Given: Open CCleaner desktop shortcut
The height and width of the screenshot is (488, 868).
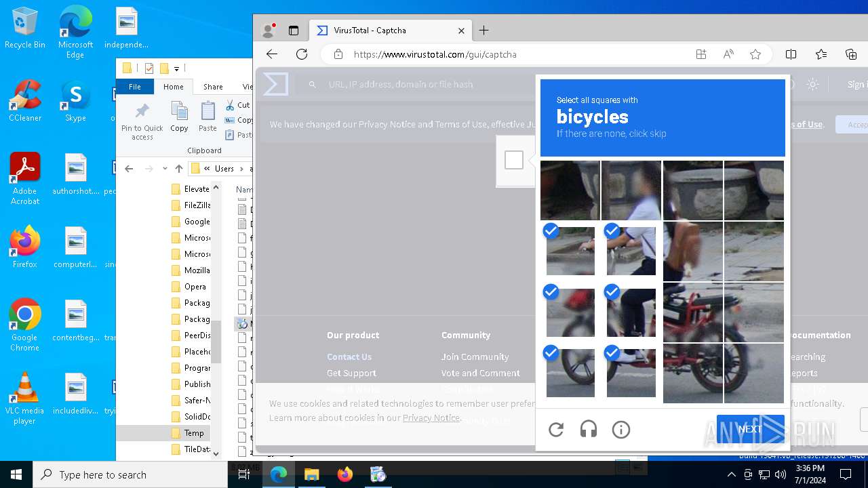Looking at the screenshot, I should tap(25, 102).
